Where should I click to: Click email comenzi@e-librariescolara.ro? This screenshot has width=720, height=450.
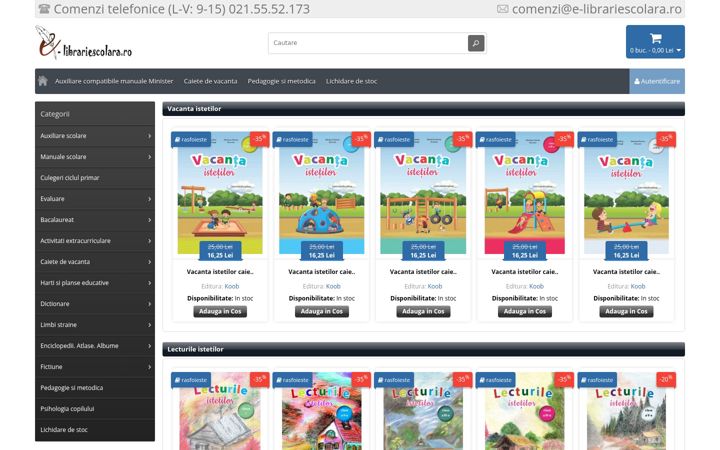[x=597, y=9]
